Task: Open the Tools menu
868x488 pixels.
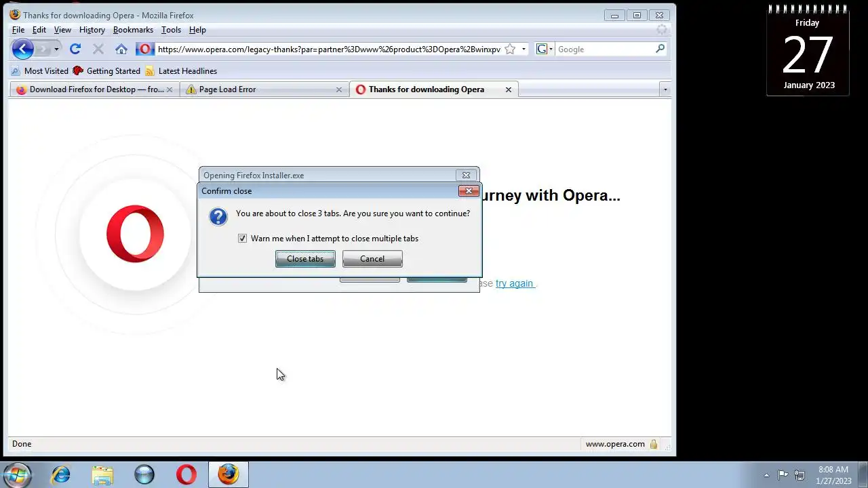Action: click(171, 30)
